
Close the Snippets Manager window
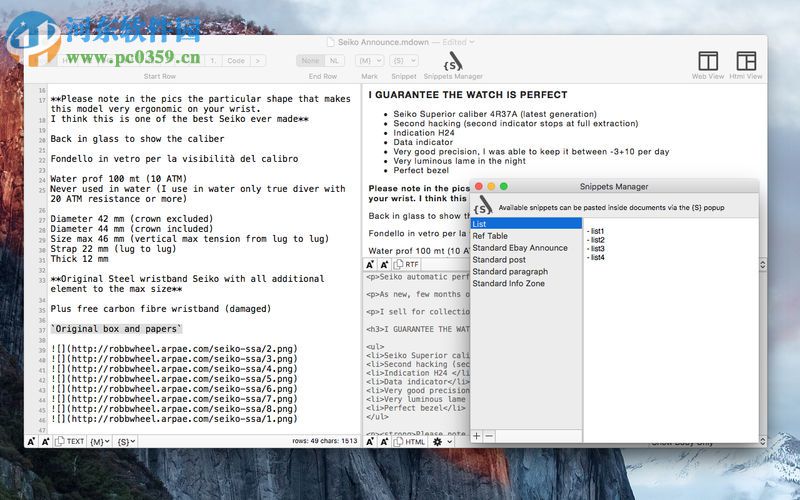(x=479, y=186)
